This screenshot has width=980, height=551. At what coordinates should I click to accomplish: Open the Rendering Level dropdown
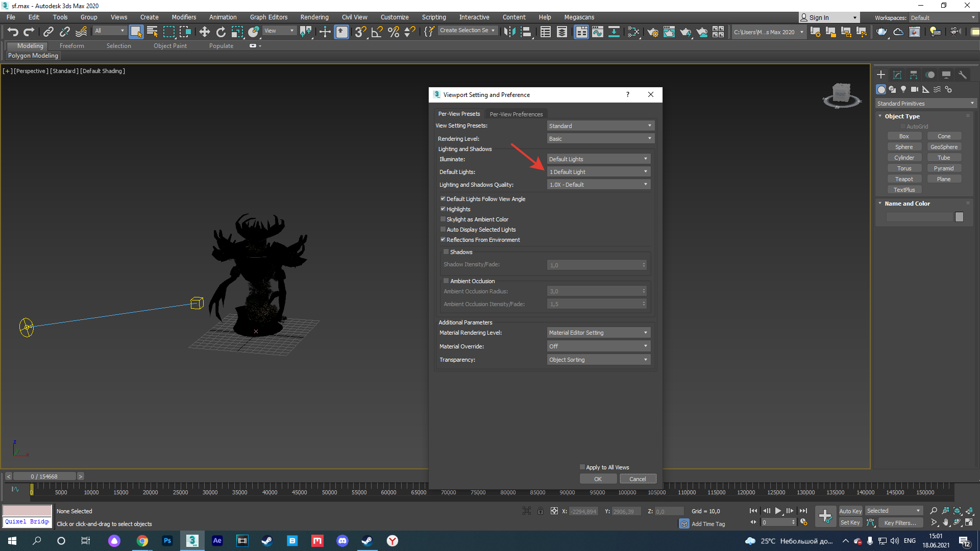[x=598, y=139]
